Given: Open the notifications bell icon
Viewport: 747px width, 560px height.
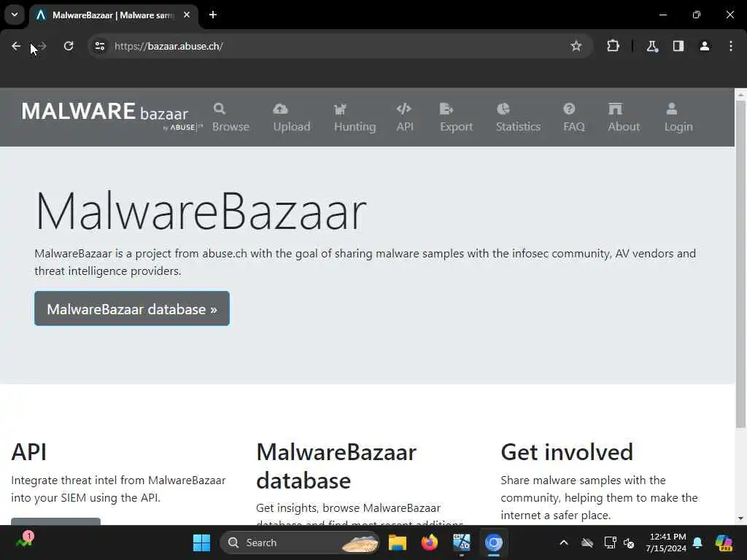Looking at the screenshot, I should 697,542.
